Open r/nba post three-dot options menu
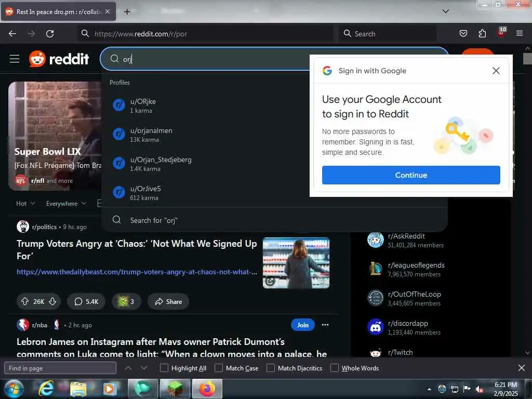532x399 pixels. [325, 325]
